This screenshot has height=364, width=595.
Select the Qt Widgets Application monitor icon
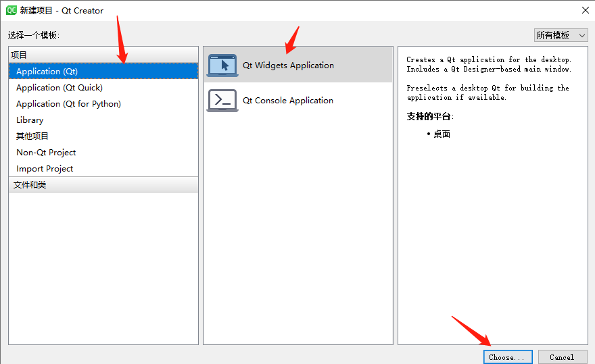click(222, 66)
